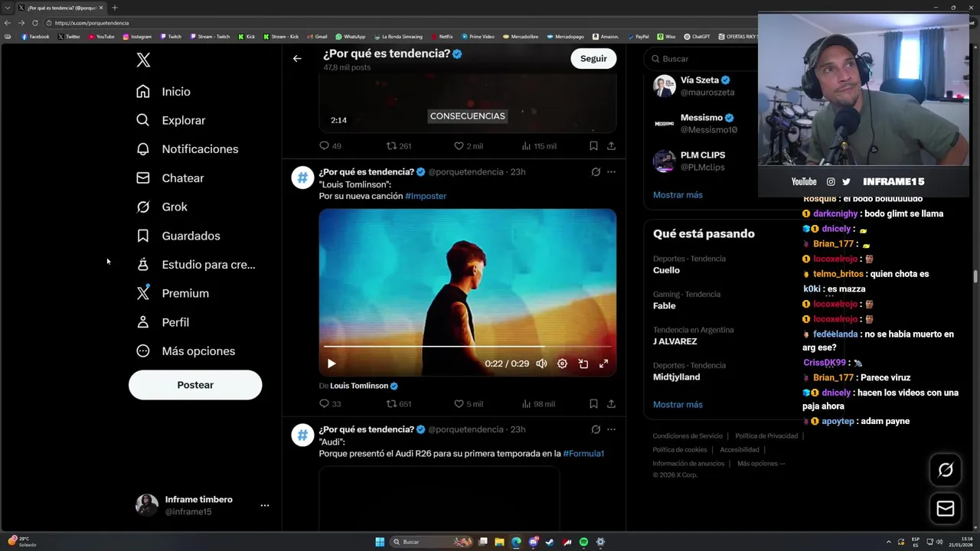Open Louis Tomlinson source profile link

(x=364, y=386)
